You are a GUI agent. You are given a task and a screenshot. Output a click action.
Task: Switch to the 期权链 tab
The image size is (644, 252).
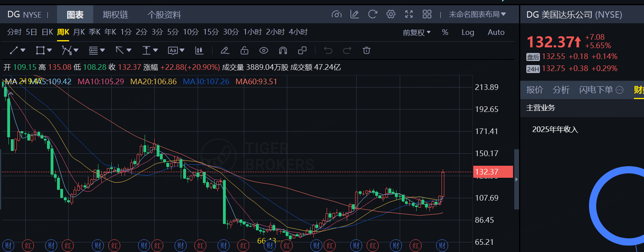click(x=115, y=15)
